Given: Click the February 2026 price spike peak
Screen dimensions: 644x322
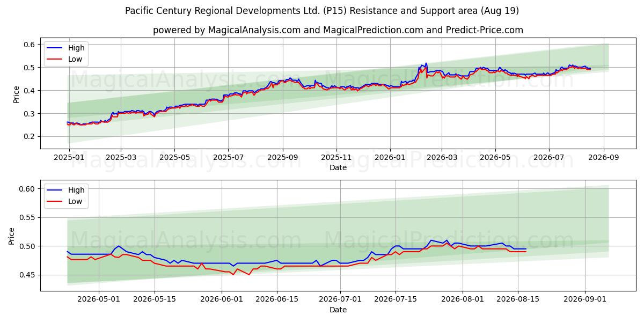Looking at the screenshot, I should click(426, 63).
